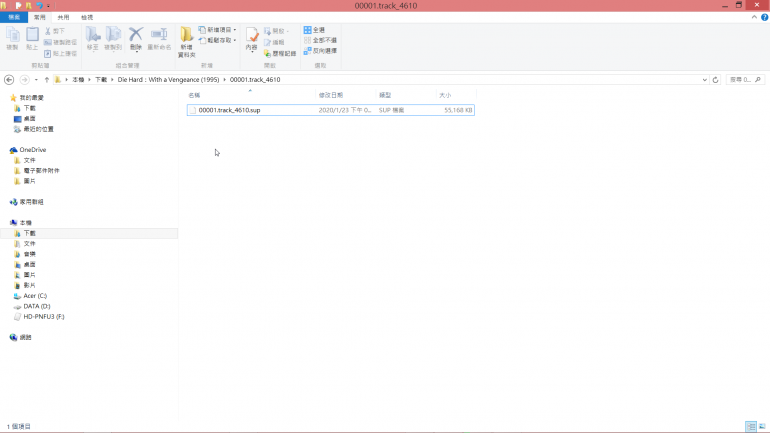Click 編輯 (Edit) in the ribbon
This screenshot has width=770, height=433.
tap(274, 42)
